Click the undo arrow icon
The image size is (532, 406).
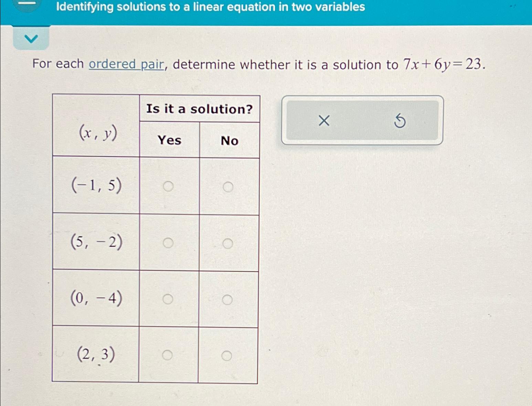[400, 121]
